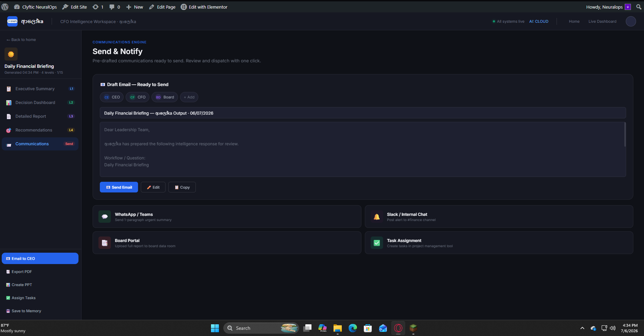
Task: Open File Explorer from taskbar
Action: tap(337, 328)
